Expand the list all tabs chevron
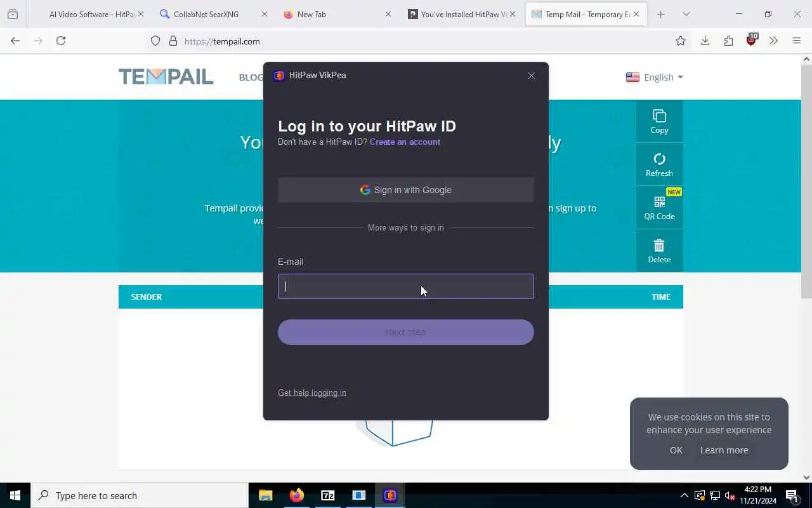The height and width of the screenshot is (508, 812). [x=686, y=14]
